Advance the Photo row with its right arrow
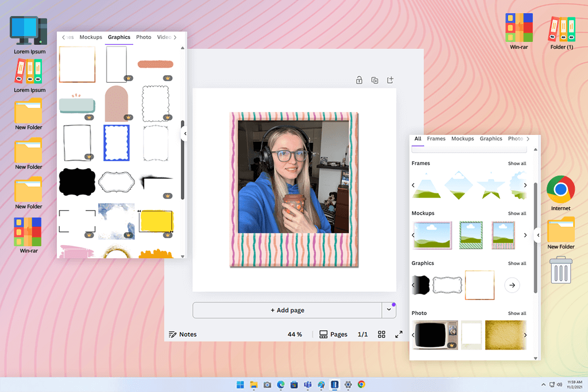Image resolution: width=588 pixels, height=392 pixels. (x=525, y=335)
